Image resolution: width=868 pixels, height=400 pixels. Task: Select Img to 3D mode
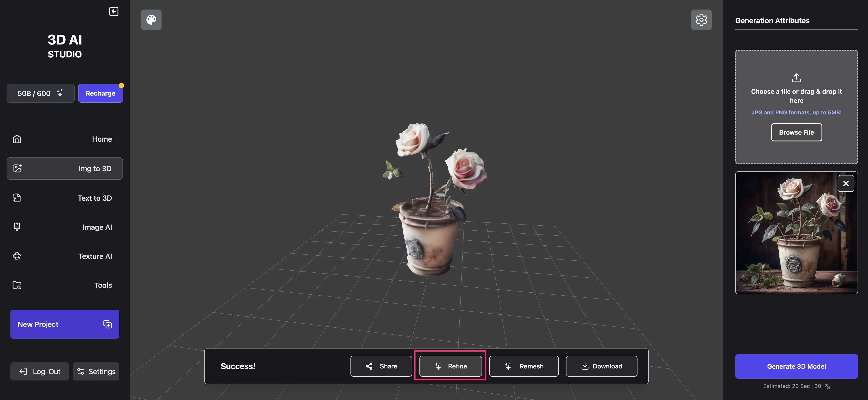[65, 168]
